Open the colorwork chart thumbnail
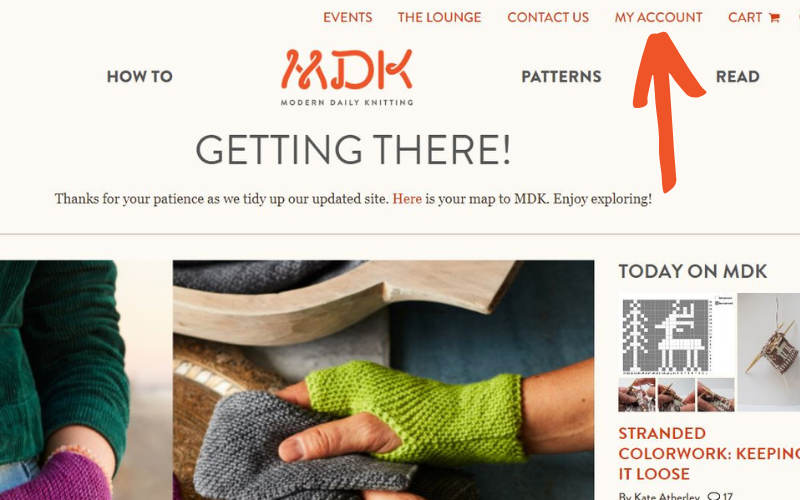Screen dimensions: 800x500 point(677,352)
